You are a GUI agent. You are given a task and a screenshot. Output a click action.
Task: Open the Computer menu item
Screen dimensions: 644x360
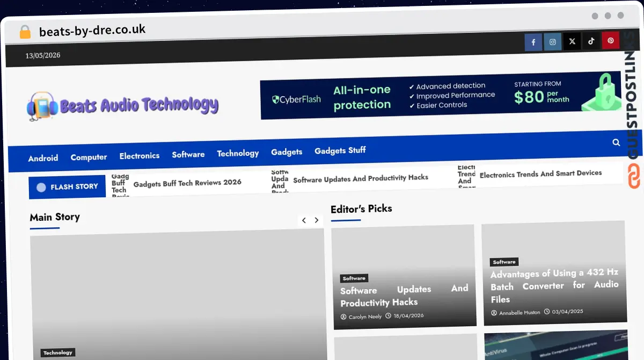click(x=89, y=157)
